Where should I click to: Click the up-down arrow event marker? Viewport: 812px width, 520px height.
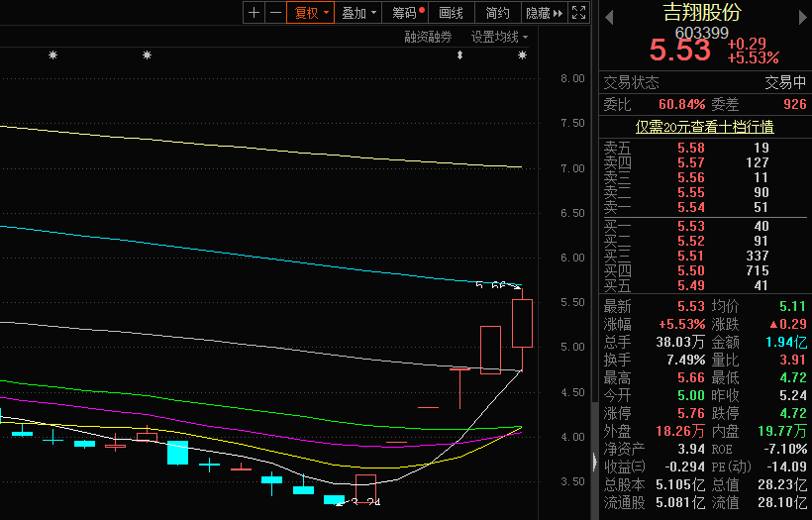pos(459,54)
